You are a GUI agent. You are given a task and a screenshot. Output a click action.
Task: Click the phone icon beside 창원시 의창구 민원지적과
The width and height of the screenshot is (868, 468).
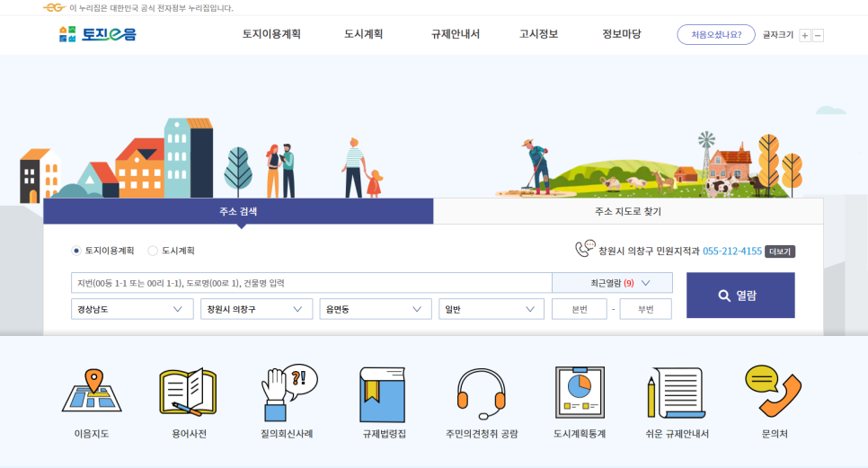(585, 249)
